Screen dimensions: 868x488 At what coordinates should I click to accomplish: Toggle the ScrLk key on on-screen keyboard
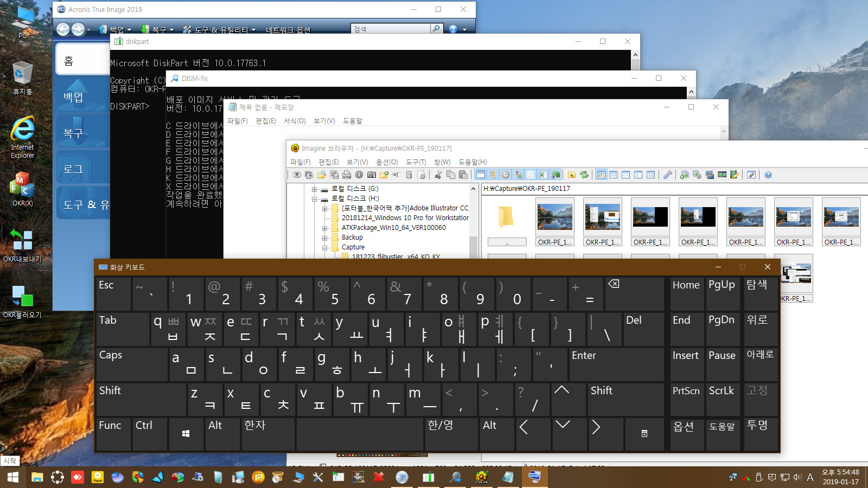pyautogui.click(x=722, y=399)
